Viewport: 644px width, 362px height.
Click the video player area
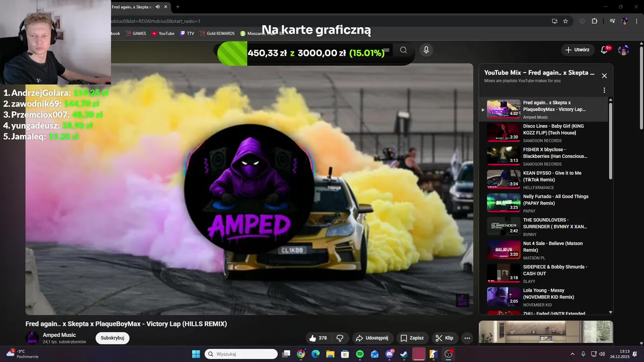point(249,189)
